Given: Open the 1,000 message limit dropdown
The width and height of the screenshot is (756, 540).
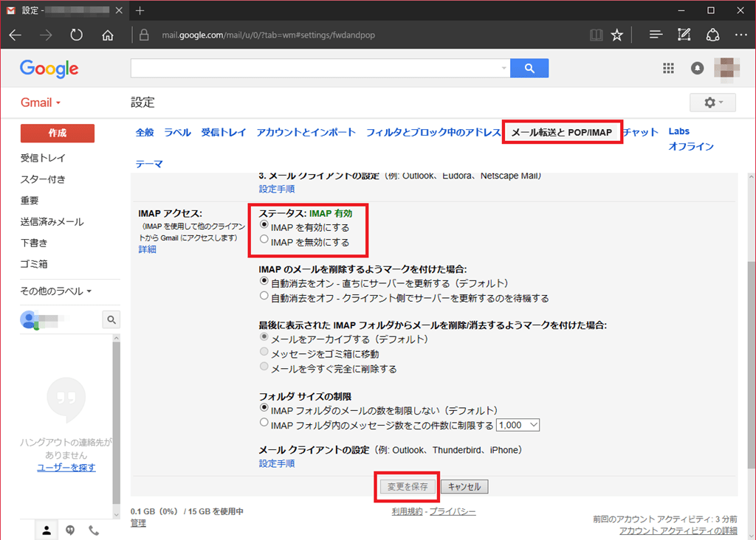Looking at the screenshot, I should click(518, 425).
